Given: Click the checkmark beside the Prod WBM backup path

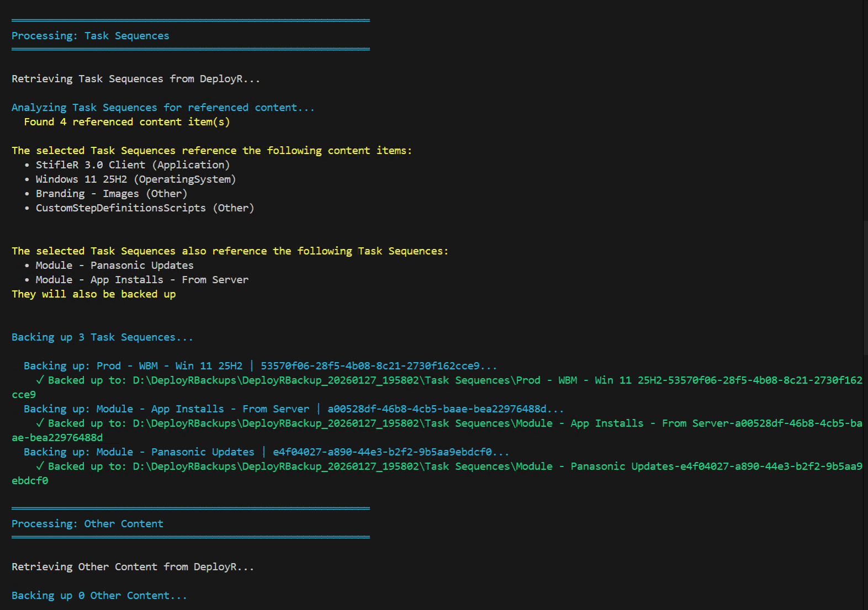Looking at the screenshot, I should [x=40, y=380].
